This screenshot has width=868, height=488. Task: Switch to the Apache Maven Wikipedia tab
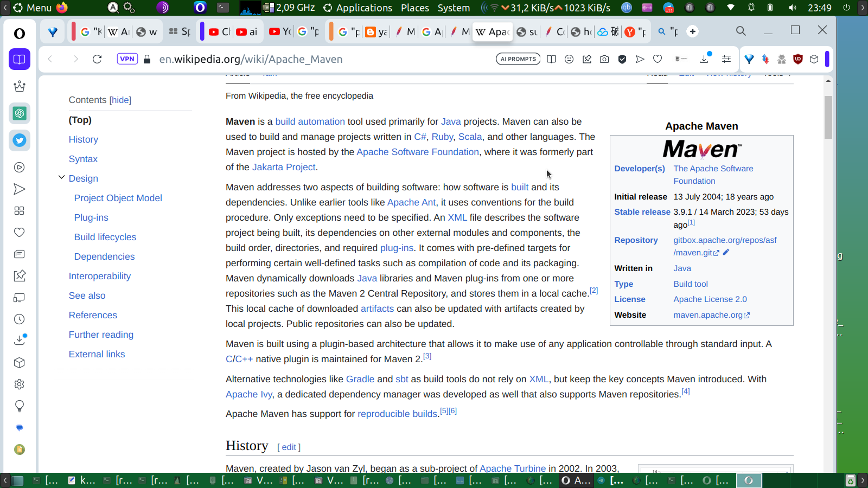[493, 32]
